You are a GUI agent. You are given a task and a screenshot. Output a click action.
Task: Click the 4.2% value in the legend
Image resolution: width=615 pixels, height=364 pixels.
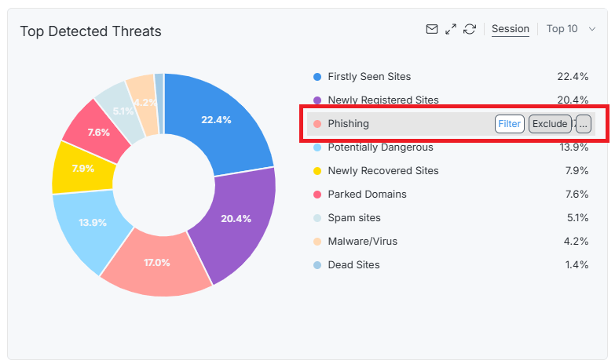[576, 242]
